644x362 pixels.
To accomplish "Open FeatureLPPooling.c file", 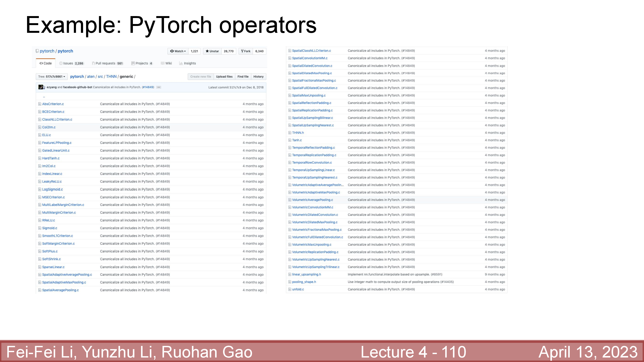I will (57, 143).
